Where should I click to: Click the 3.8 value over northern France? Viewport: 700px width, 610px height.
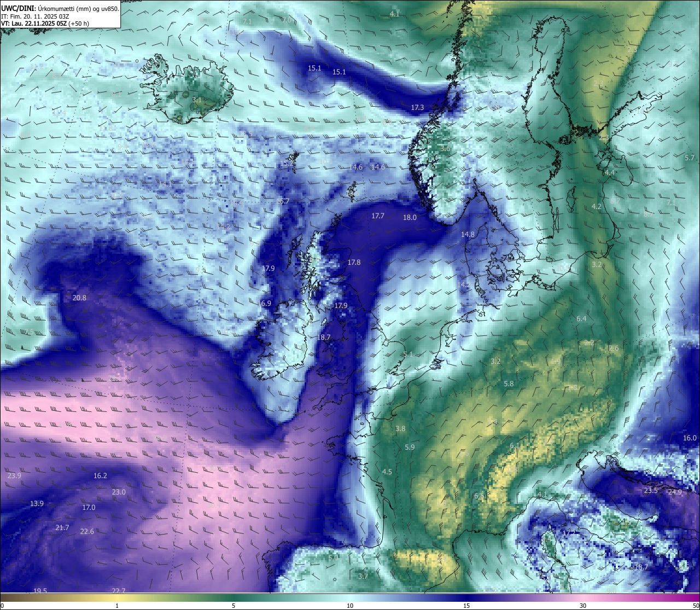click(400, 428)
